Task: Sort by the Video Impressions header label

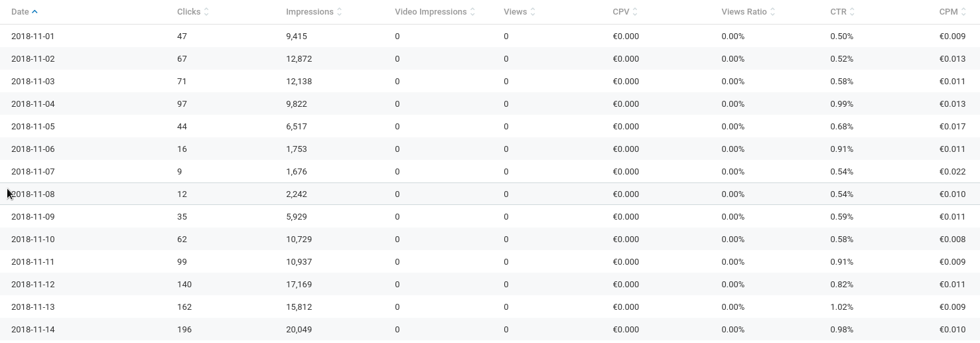Action: (431, 12)
